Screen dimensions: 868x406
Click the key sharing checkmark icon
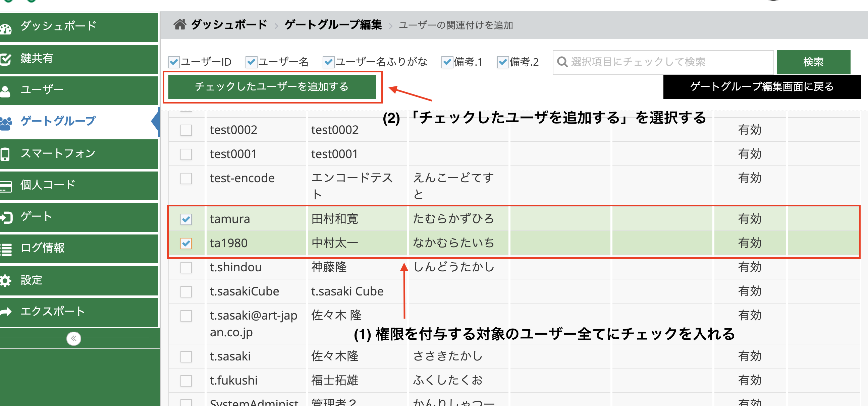[x=5, y=59]
